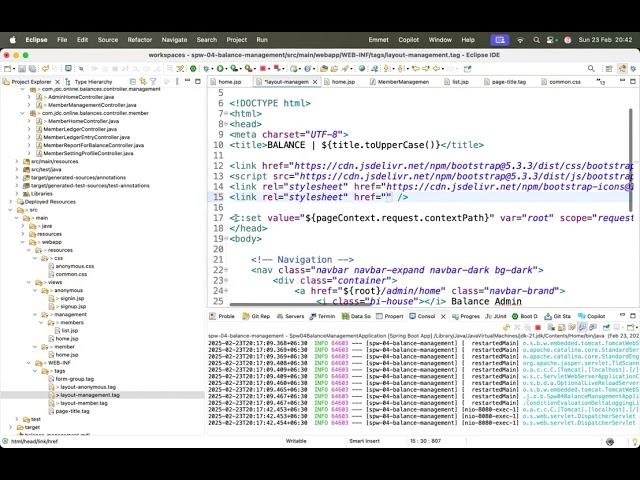640x480 pixels.
Task: Switch to the MemberManagemen editor tab
Action: click(x=399, y=82)
